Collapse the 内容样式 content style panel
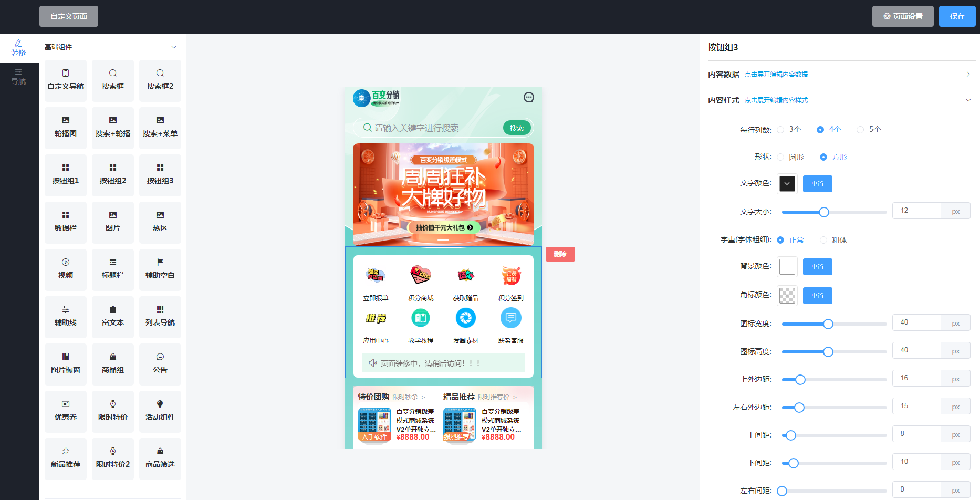The height and width of the screenshot is (500, 980). pos(968,100)
